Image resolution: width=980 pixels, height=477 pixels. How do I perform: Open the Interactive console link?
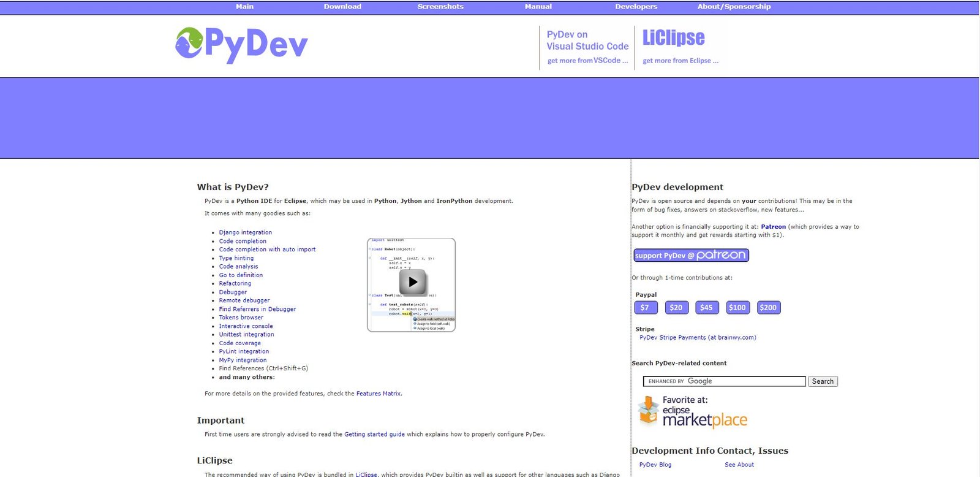(246, 326)
